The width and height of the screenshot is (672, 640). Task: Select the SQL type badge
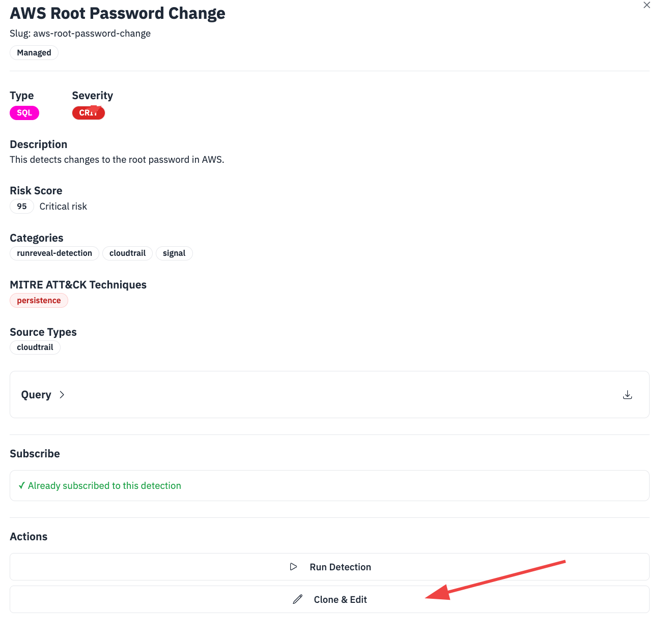[24, 113]
